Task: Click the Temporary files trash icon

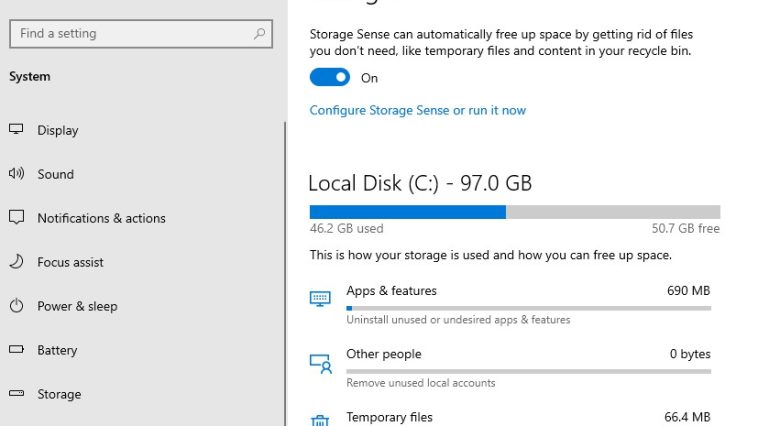Action: click(x=320, y=420)
